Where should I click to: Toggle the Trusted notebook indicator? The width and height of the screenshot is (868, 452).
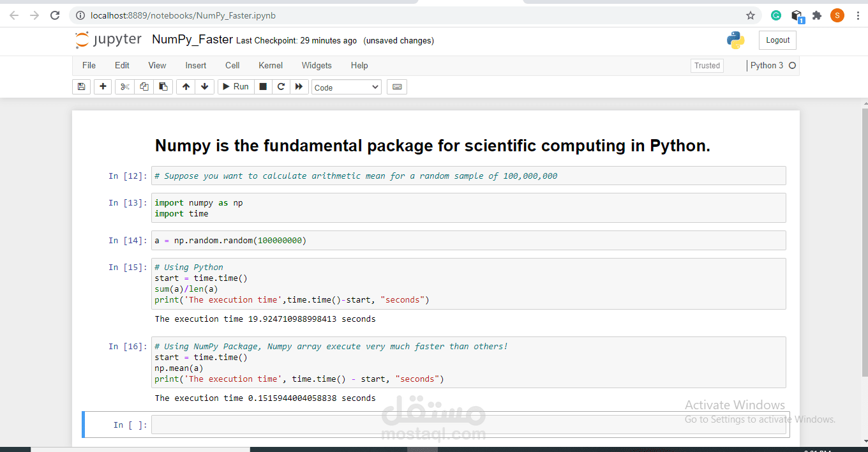[x=707, y=66]
